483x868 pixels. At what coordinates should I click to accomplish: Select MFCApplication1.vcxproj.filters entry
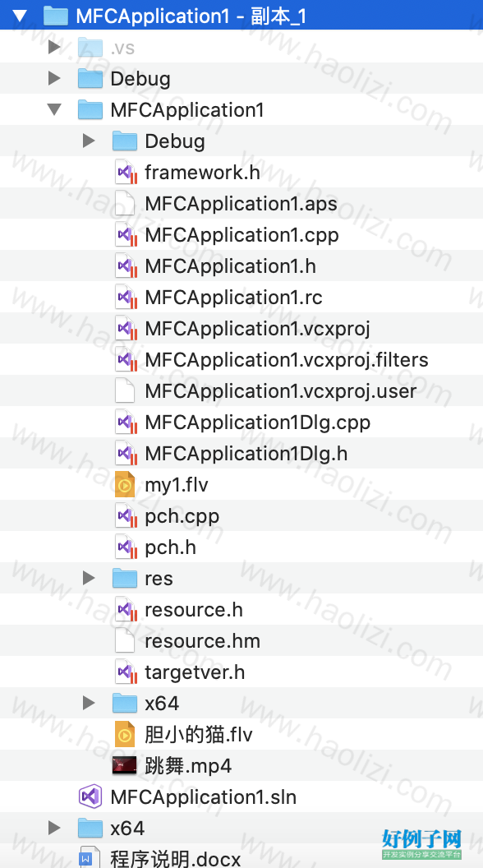click(287, 360)
